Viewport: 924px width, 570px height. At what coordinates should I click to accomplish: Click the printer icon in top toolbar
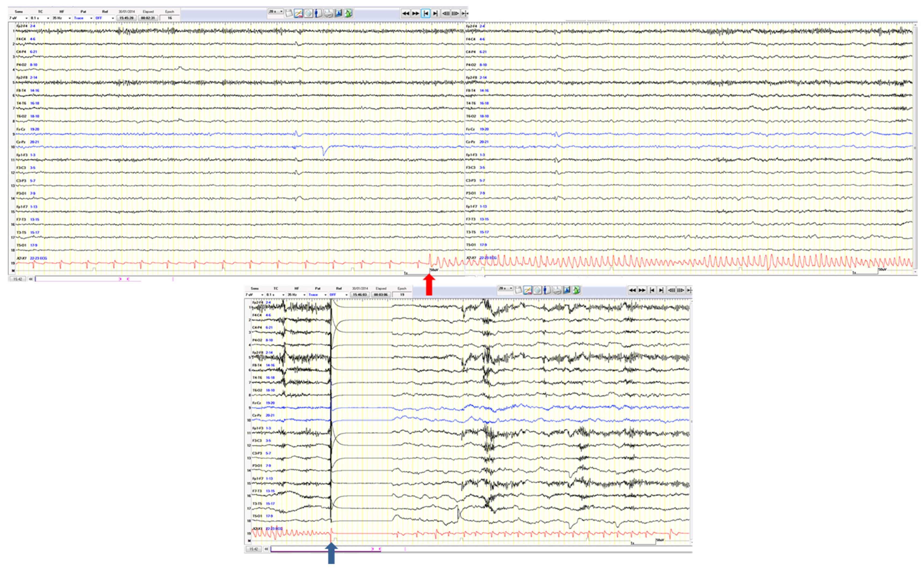(328, 14)
